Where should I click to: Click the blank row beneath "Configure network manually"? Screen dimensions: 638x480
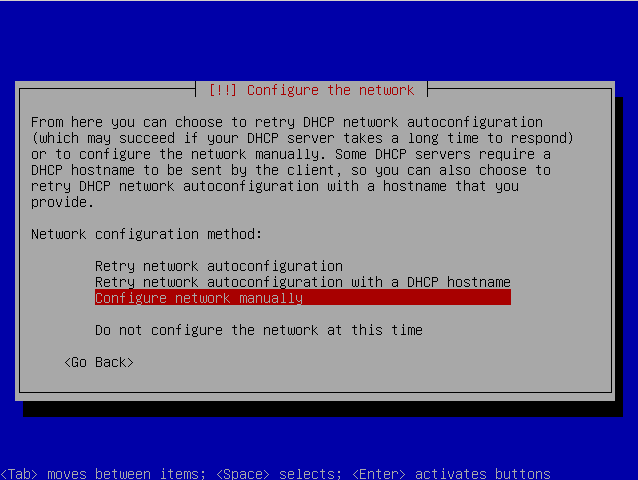[303, 314]
